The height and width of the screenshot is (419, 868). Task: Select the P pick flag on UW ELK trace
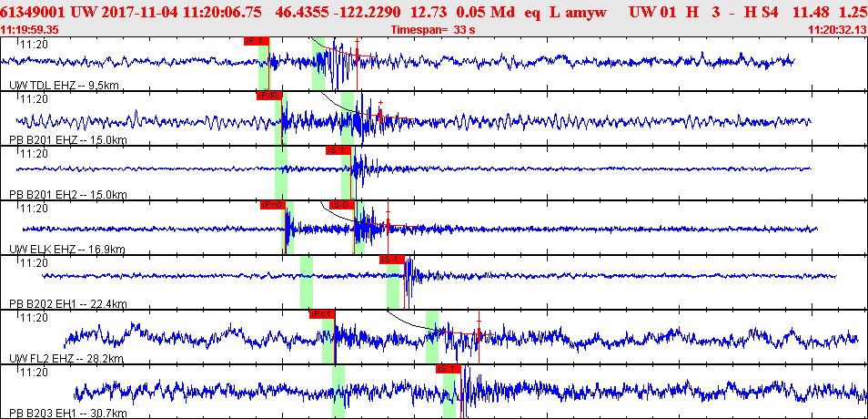[x=273, y=205]
